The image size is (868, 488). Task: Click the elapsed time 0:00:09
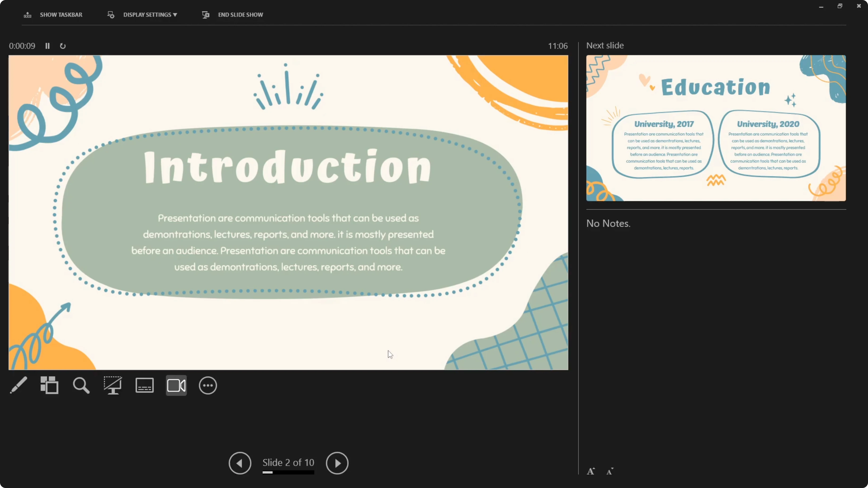click(22, 46)
